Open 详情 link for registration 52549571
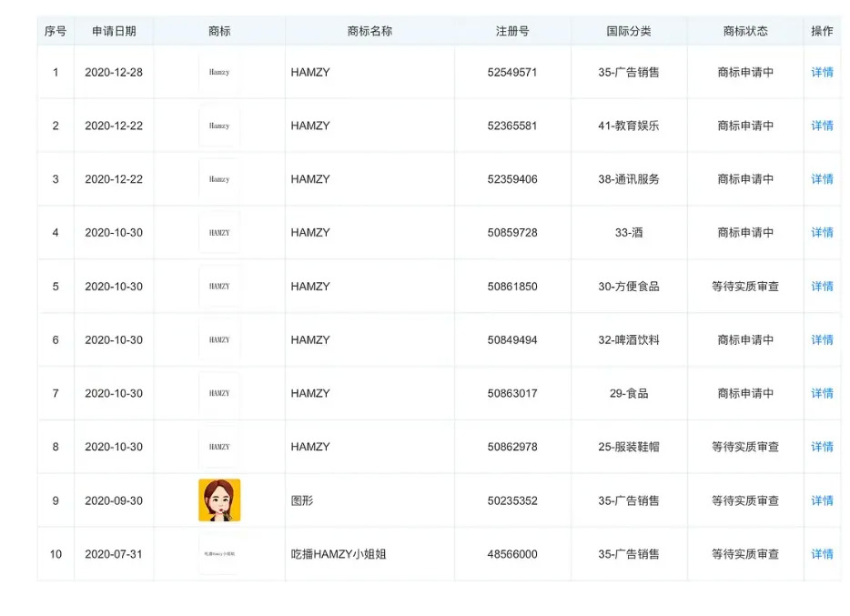Screen dimensions: 850x616 [x=822, y=72]
